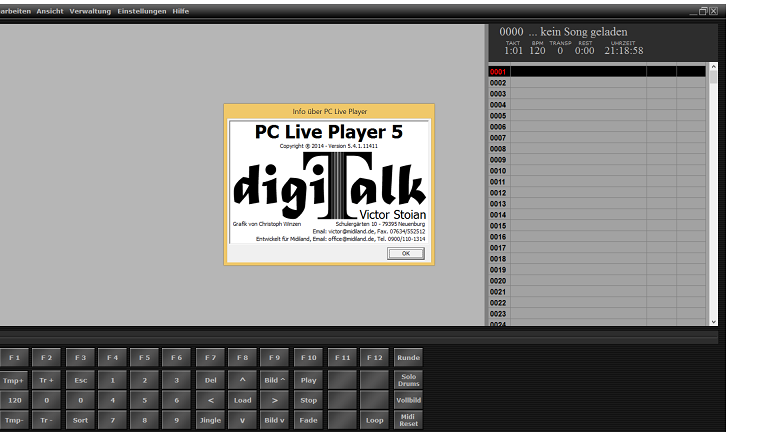Click keypad digit 4
Screen dimensions: 768x432
[112, 400]
